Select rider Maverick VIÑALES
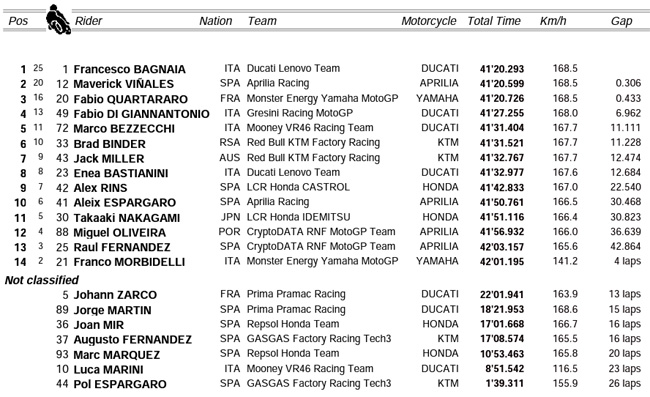The image size is (650, 397). pos(124,84)
